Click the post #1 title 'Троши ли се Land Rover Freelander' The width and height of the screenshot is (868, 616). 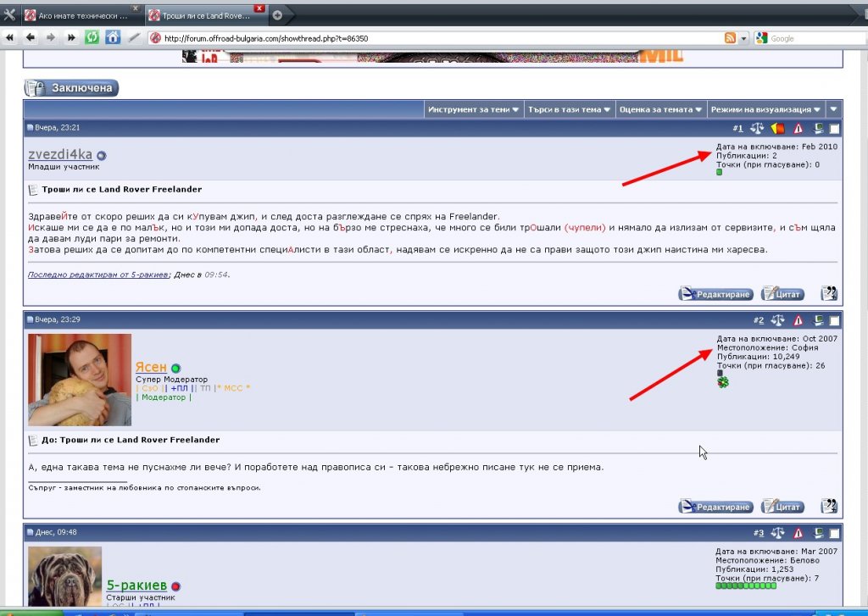pos(122,189)
